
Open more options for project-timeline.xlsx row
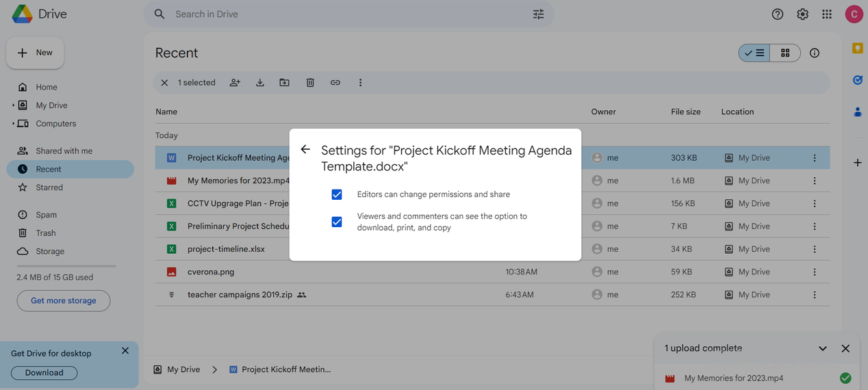click(x=815, y=249)
